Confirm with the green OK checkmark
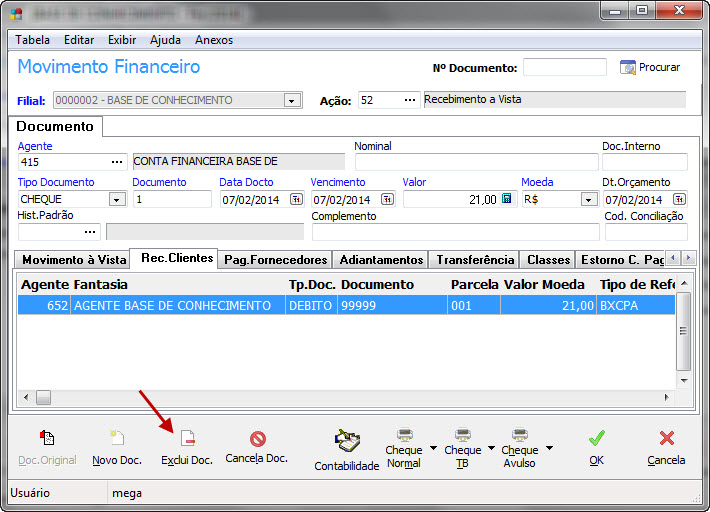Screen dimensions: 710x512 (x=596, y=438)
